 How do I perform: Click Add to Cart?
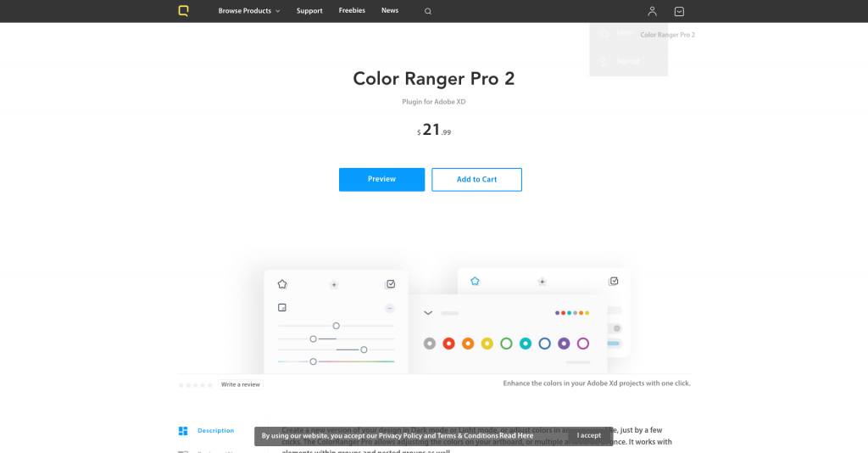476,180
